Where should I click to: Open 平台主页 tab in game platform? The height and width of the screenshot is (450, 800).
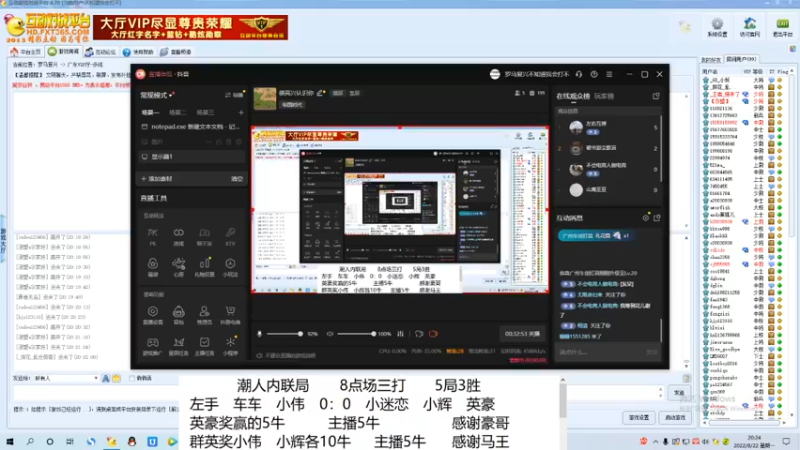pyautogui.click(x=27, y=52)
